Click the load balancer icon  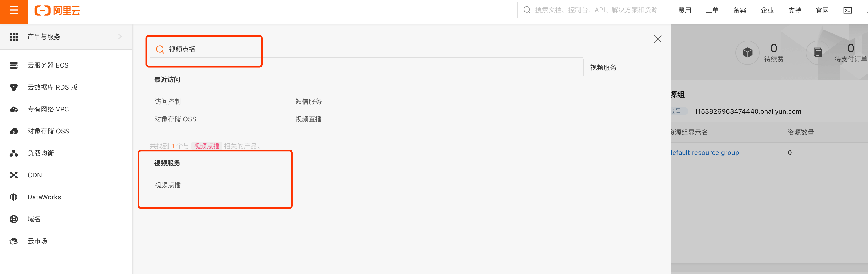point(14,153)
